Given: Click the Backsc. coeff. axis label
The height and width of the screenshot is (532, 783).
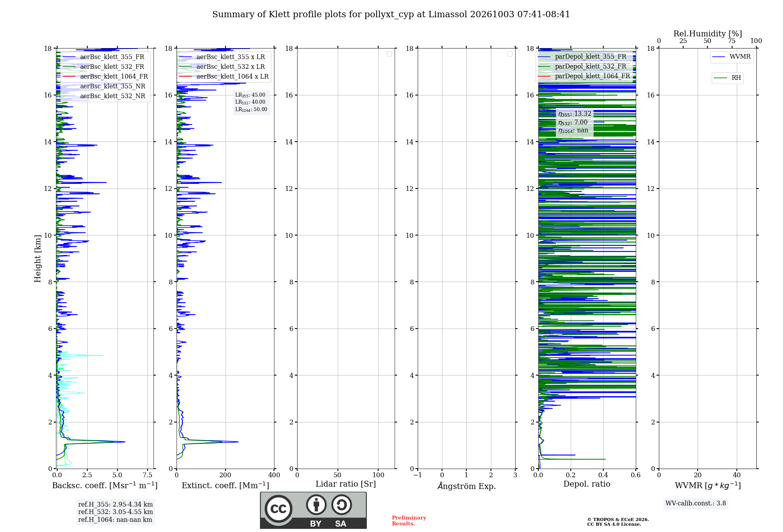Looking at the screenshot, I should 105,485.
